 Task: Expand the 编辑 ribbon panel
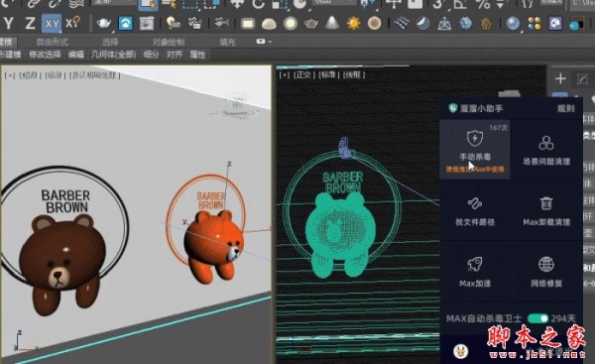(x=75, y=55)
